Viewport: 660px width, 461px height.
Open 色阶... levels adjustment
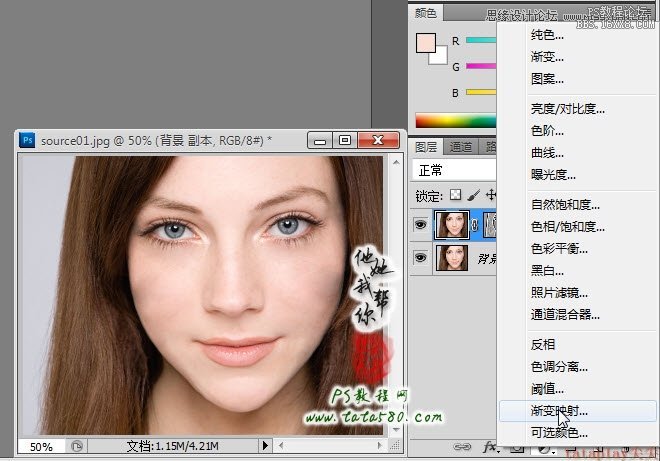coord(547,131)
